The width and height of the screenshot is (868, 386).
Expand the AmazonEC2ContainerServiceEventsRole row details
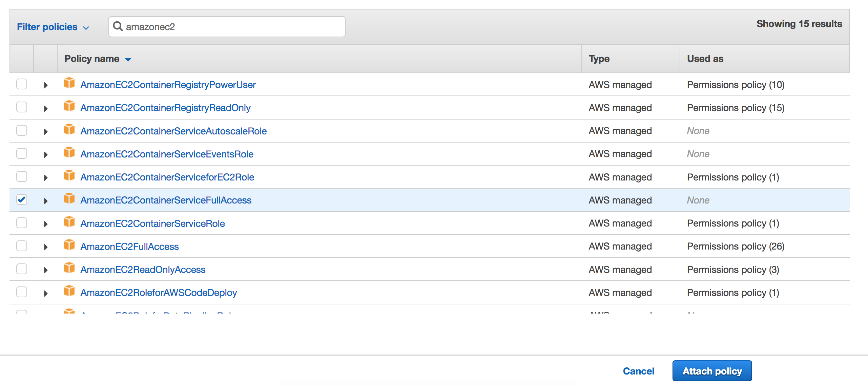coord(46,155)
